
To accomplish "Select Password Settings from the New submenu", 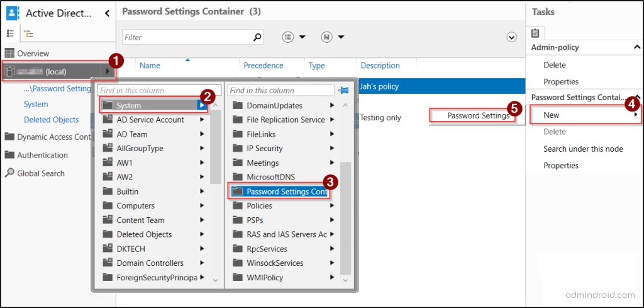I will point(477,115).
